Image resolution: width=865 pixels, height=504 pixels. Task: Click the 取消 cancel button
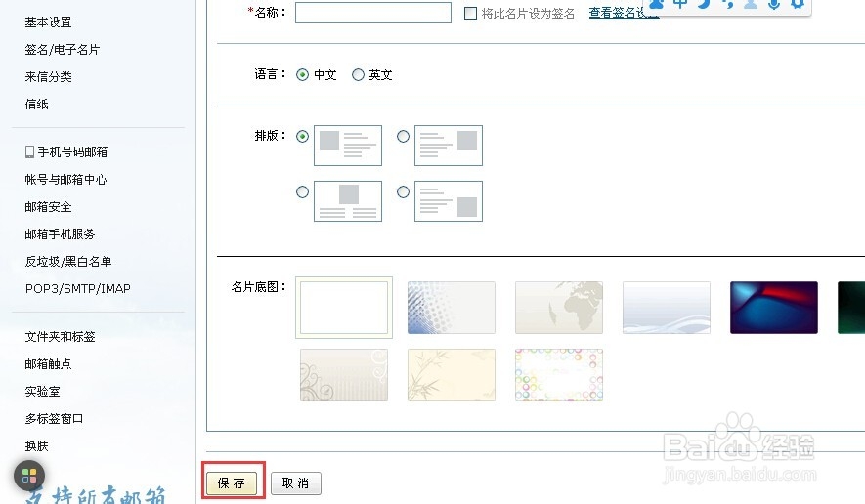[296, 483]
